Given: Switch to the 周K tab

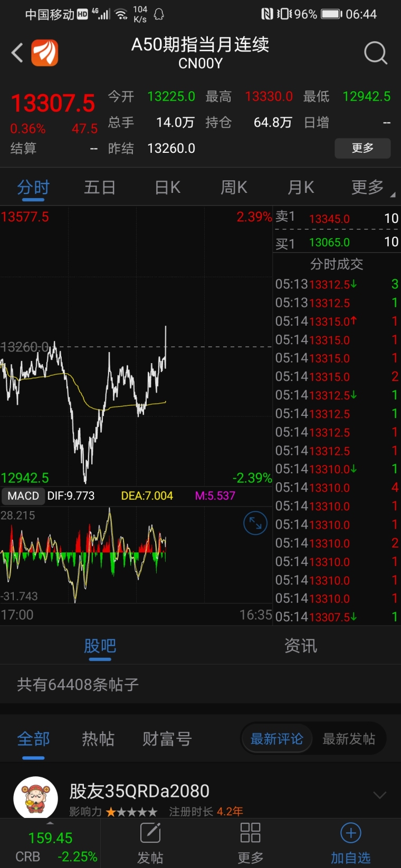Looking at the screenshot, I should (x=234, y=188).
